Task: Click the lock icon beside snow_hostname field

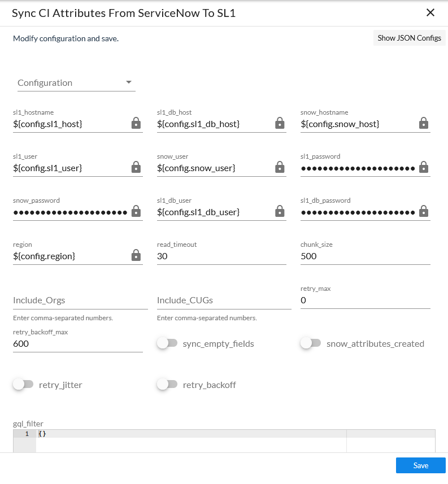Action: [x=424, y=123]
